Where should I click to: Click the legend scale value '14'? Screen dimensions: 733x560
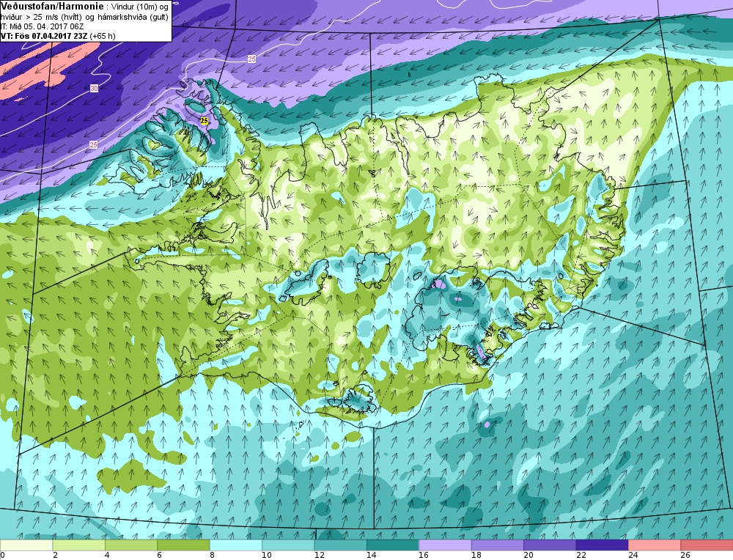point(371,556)
